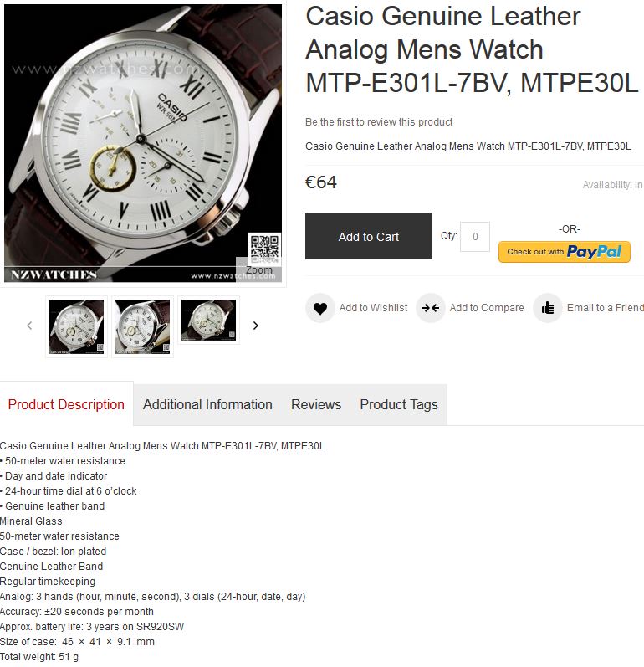The width and height of the screenshot is (644, 667).
Task: Select the third watch thumbnail
Action: click(209, 320)
